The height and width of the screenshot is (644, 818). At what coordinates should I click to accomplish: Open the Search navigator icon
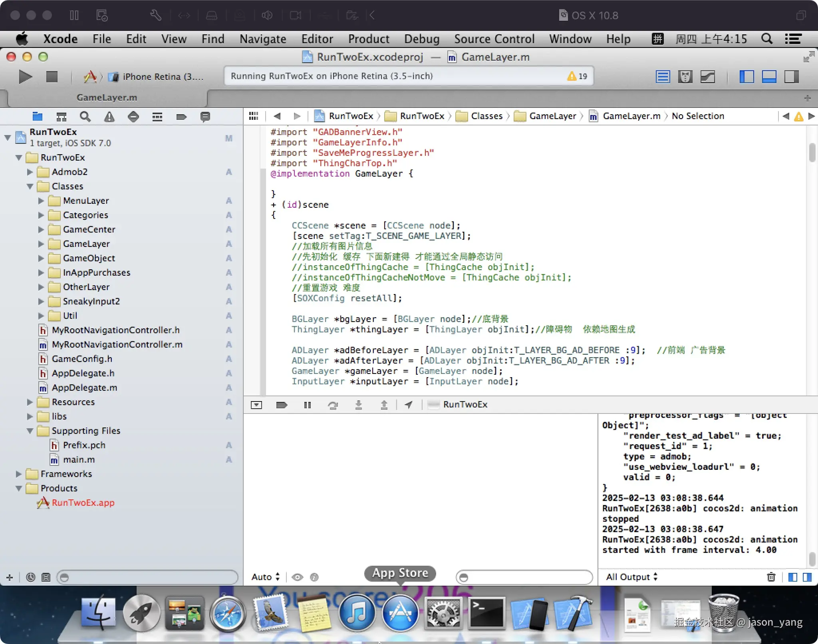85,117
